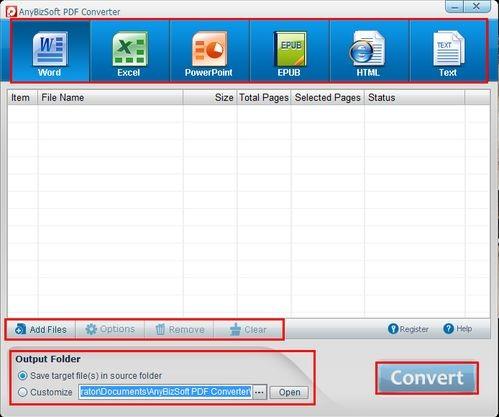Pick PowerPoint as output format
Screen dimensions: 499x417
coord(209,51)
